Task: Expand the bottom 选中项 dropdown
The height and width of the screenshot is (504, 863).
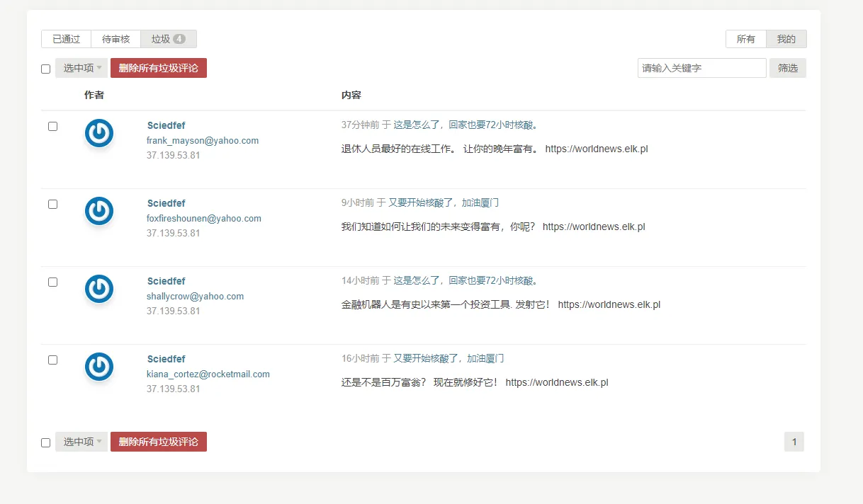Action: click(81, 441)
